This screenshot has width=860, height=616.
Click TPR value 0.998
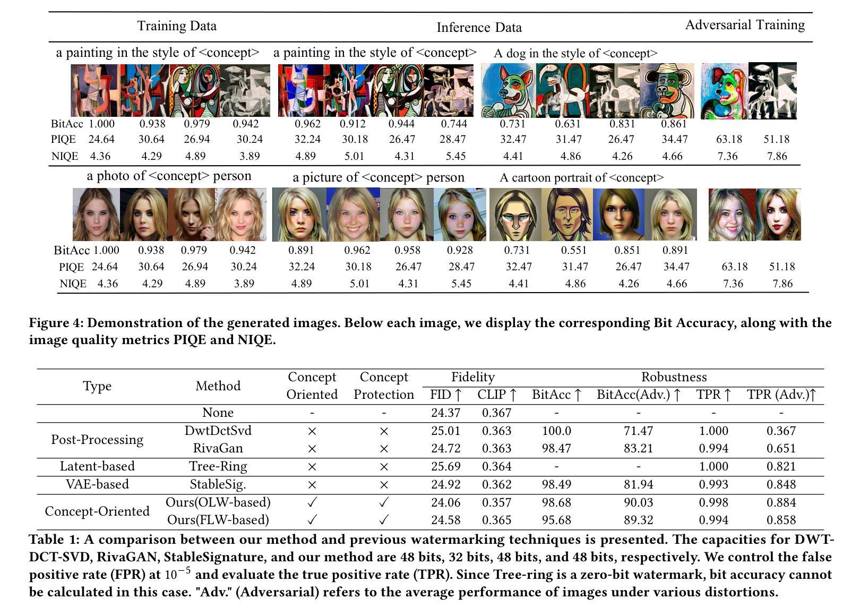pyautogui.click(x=713, y=502)
